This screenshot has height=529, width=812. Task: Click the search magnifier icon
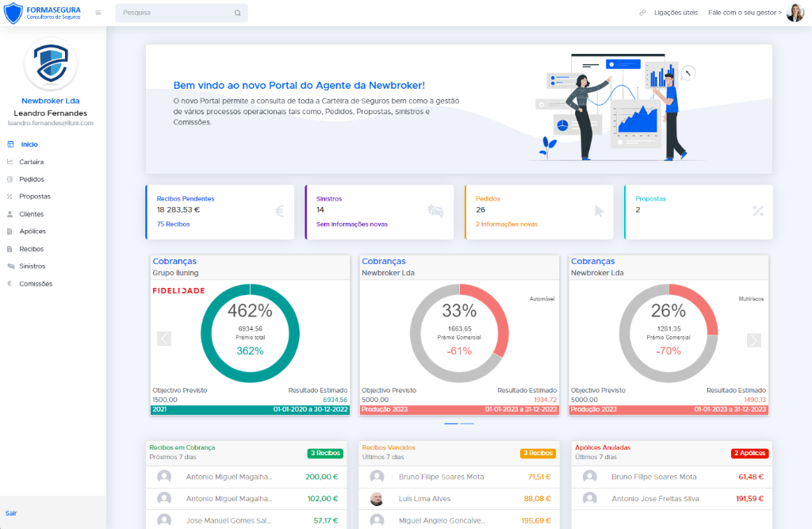[x=237, y=13]
